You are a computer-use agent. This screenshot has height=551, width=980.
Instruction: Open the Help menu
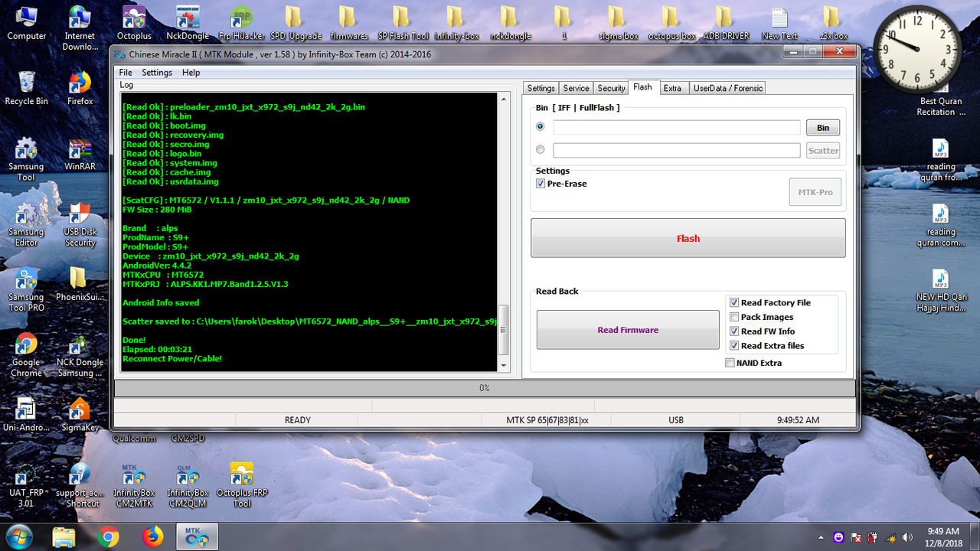[x=191, y=73]
